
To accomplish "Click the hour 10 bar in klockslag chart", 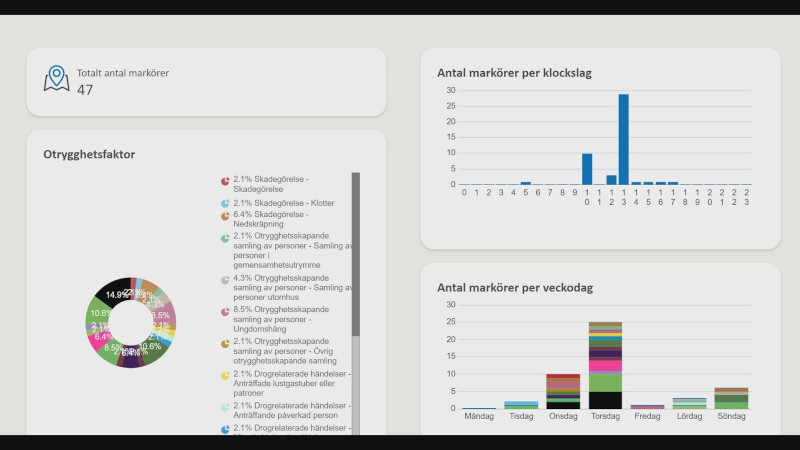I will tap(587, 168).
